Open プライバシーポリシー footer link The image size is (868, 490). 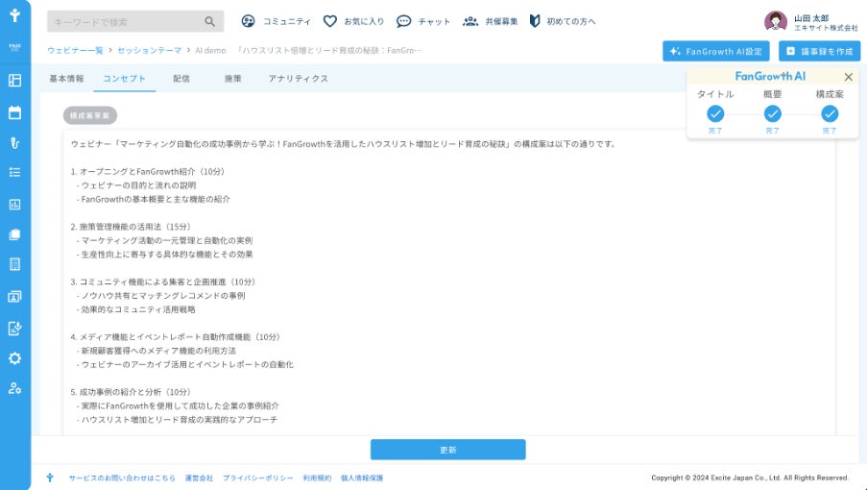[x=258, y=478]
